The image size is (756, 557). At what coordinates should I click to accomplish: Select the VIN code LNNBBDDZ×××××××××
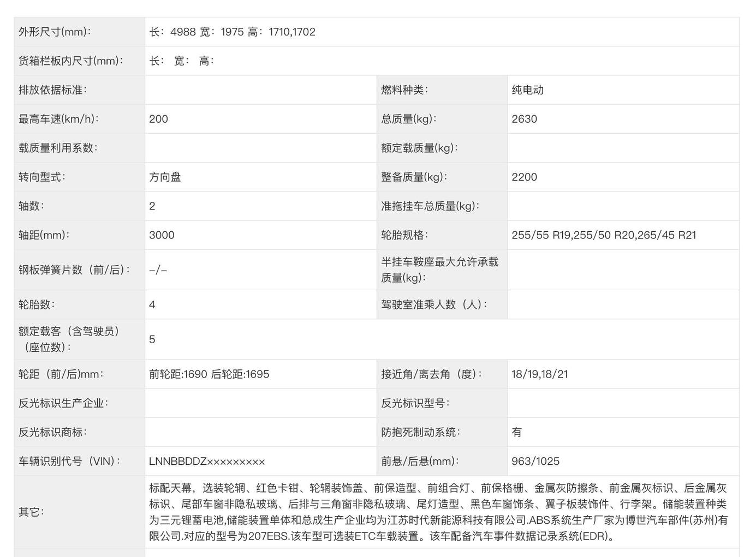click(207, 462)
